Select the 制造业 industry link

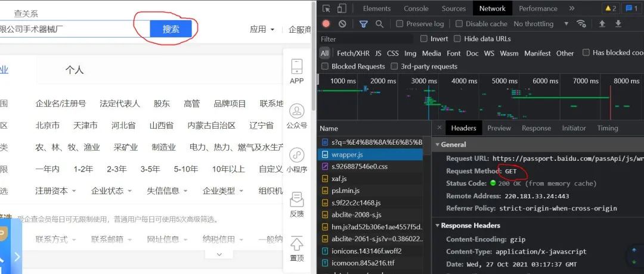point(163,147)
